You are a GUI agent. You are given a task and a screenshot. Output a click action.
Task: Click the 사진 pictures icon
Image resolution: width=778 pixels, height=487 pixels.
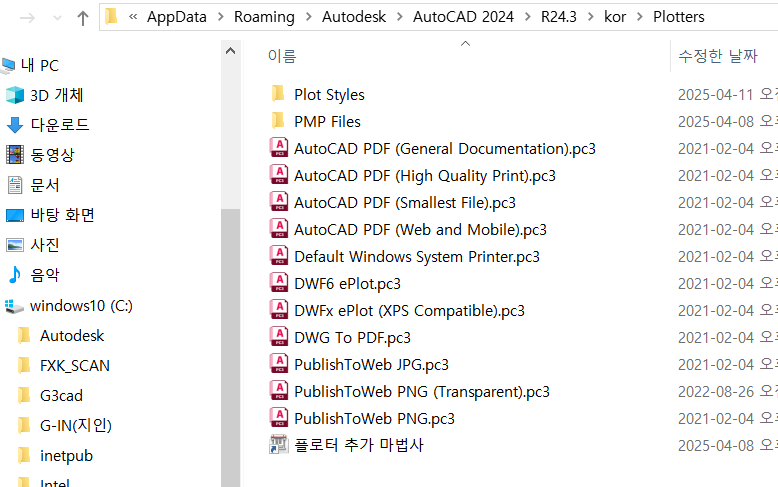coord(15,245)
